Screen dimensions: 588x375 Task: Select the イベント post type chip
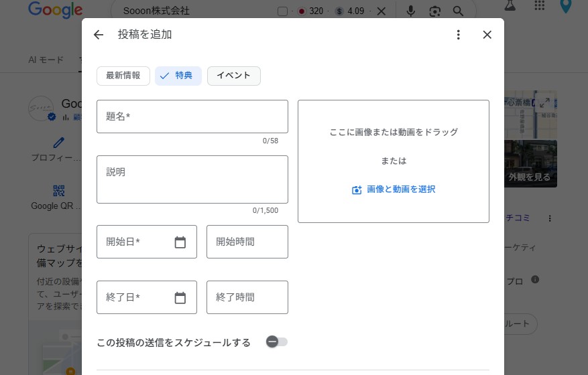pyautogui.click(x=233, y=76)
